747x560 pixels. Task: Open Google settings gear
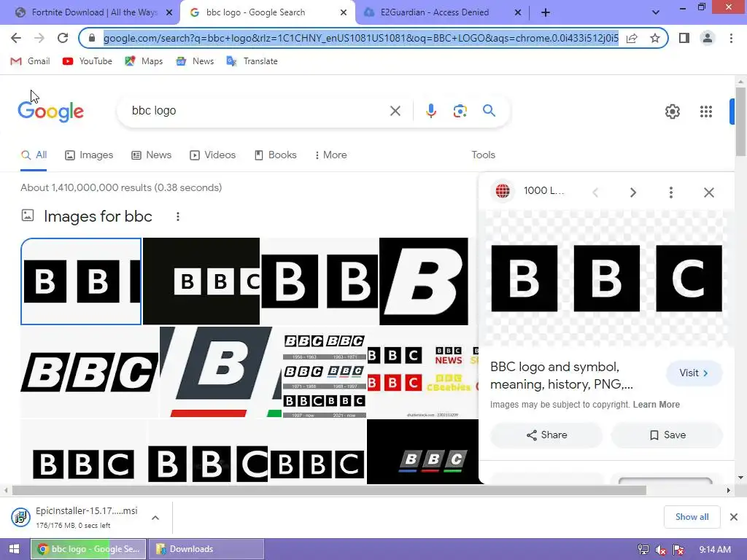click(672, 112)
